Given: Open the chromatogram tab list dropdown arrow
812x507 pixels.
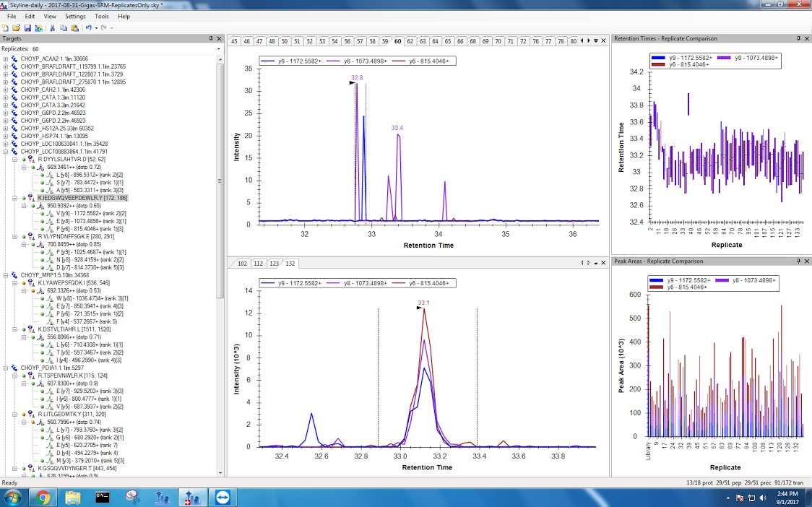Looking at the screenshot, I should (x=595, y=41).
